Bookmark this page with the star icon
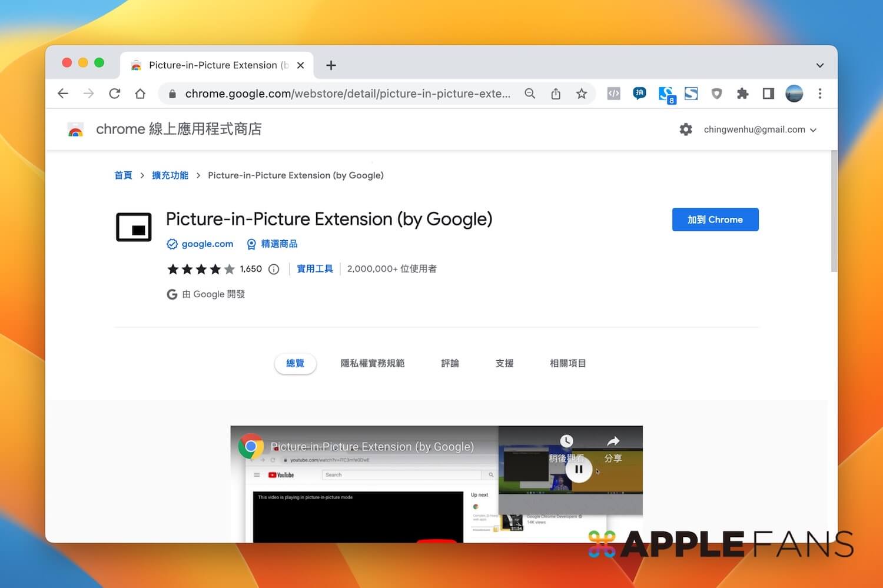The height and width of the screenshot is (588, 883). pos(582,94)
